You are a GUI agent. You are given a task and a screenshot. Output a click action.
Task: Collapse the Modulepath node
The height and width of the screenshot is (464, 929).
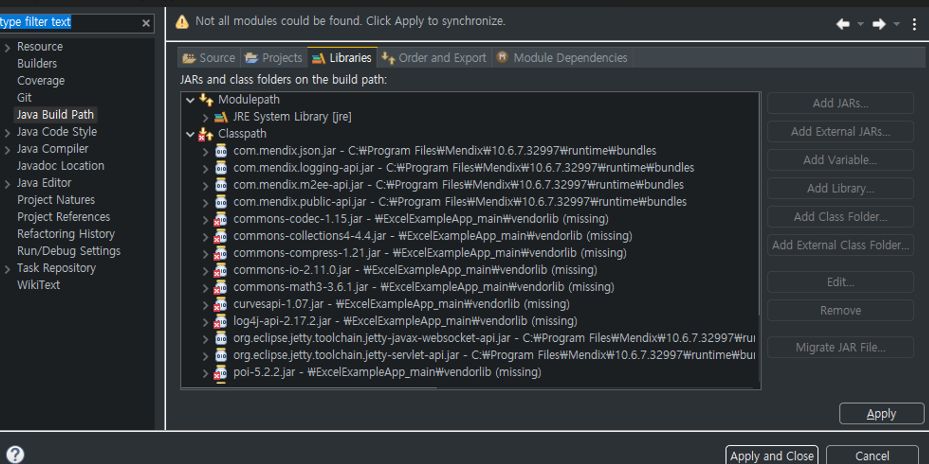click(190, 100)
